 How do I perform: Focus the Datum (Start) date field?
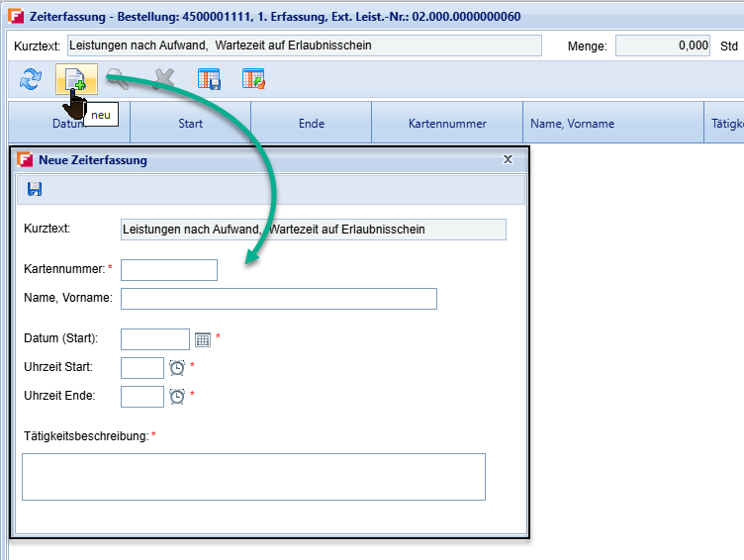[x=154, y=339]
